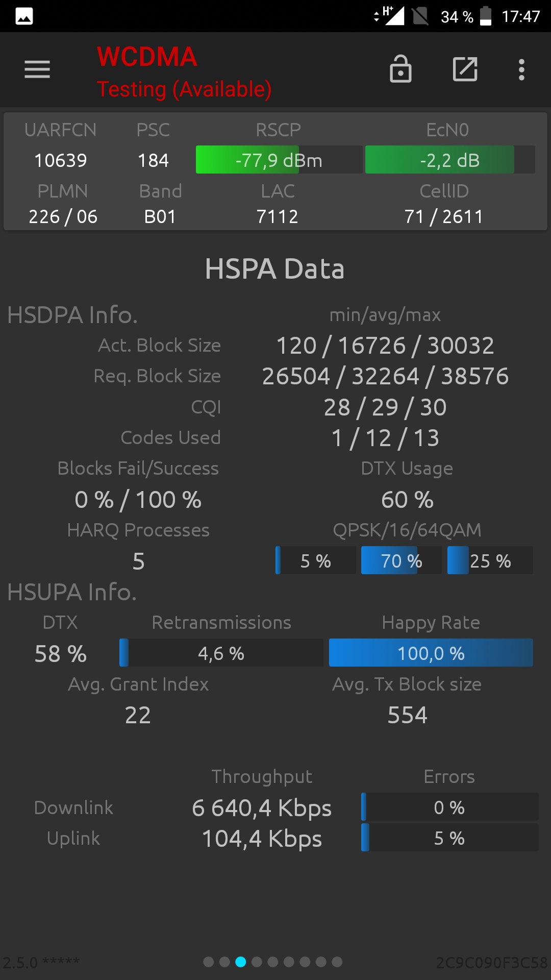This screenshot has height=980, width=551.
Task: Tap the EcN0 -2,2 dB bar
Action: [450, 160]
